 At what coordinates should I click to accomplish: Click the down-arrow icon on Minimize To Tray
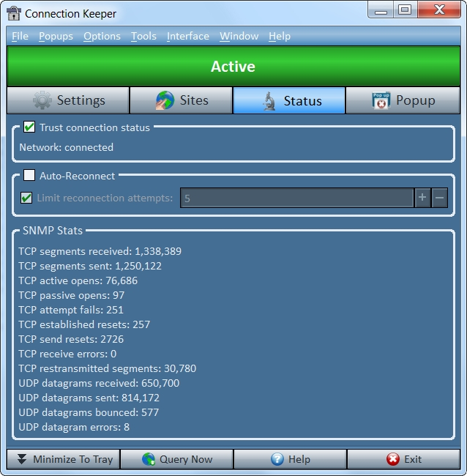pos(21,459)
